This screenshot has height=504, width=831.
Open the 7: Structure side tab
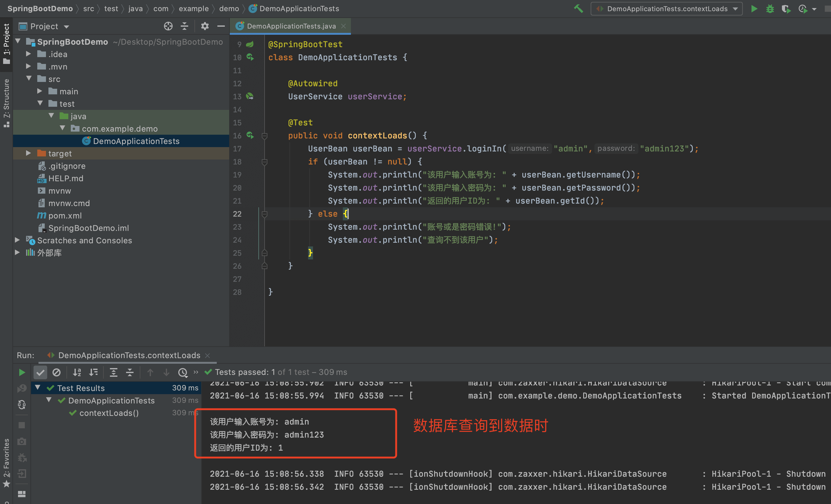coord(7,103)
